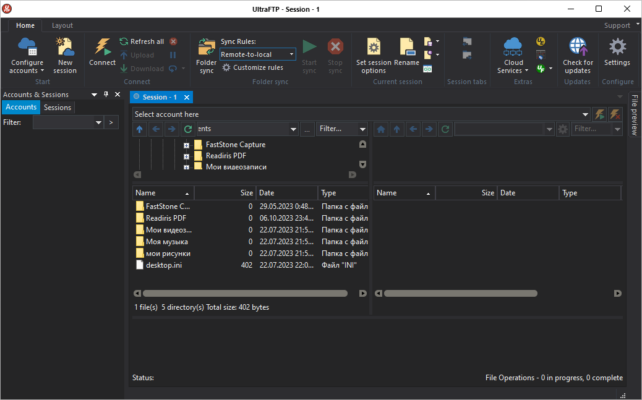Sort local list by Date column
This screenshot has width=642, height=400.
(x=287, y=193)
